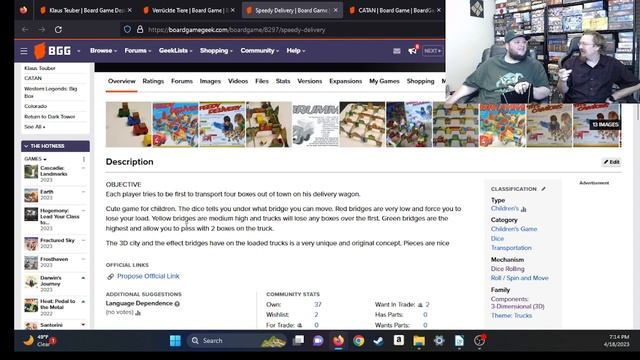Open File Explorer from the taskbar

pyautogui.click(x=419, y=341)
